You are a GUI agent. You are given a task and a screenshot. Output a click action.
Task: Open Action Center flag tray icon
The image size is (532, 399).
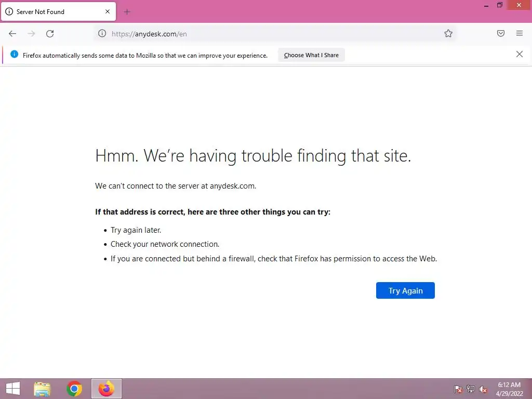click(x=458, y=389)
